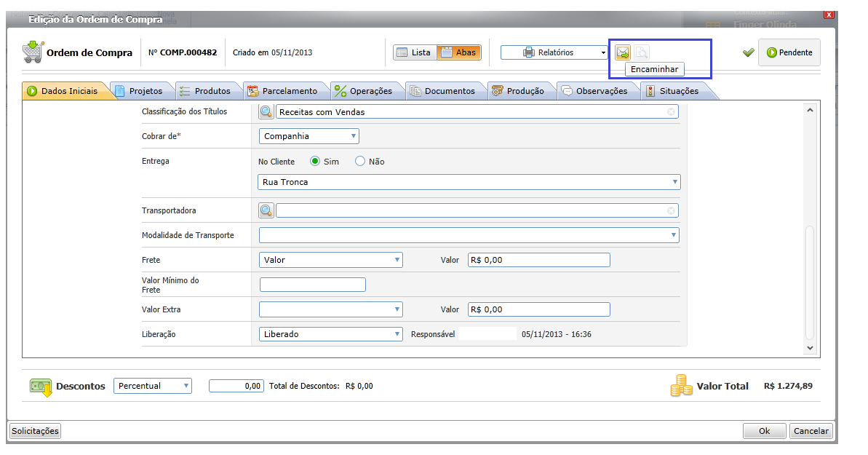The height and width of the screenshot is (455, 868).
Task: Click the 05/11/2013 - 16:36 timestamp
Action: click(x=557, y=335)
